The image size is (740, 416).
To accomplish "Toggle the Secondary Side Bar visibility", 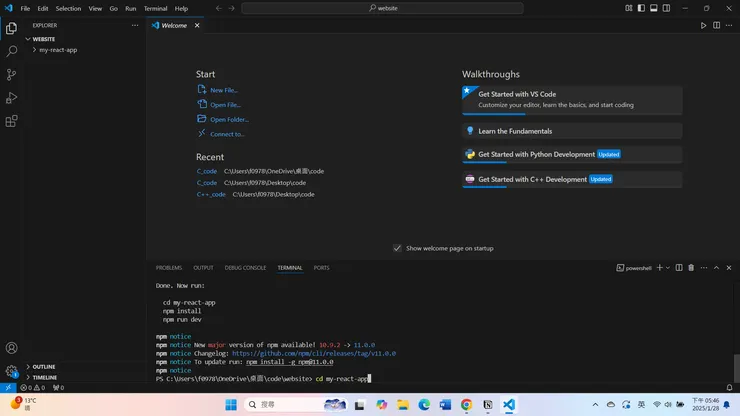I will point(666,8).
